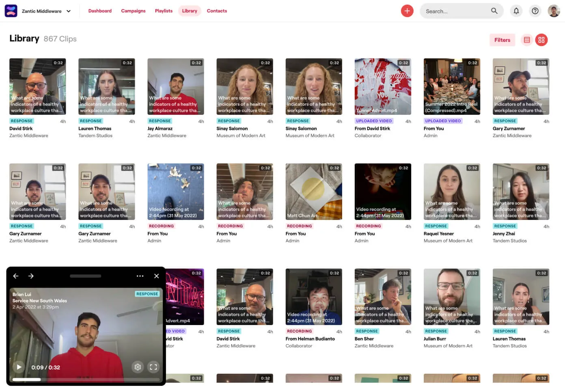565x392 pixels.
Task: Click the video progress bar
Action: (86, 379)
